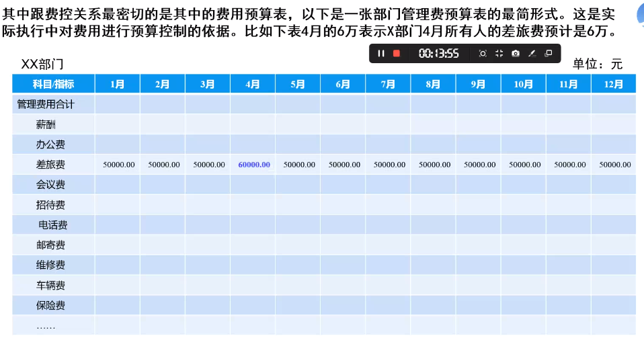This screenshot has height=342, width=644.
Task: Select the 2月 column header
Action: 163,84
